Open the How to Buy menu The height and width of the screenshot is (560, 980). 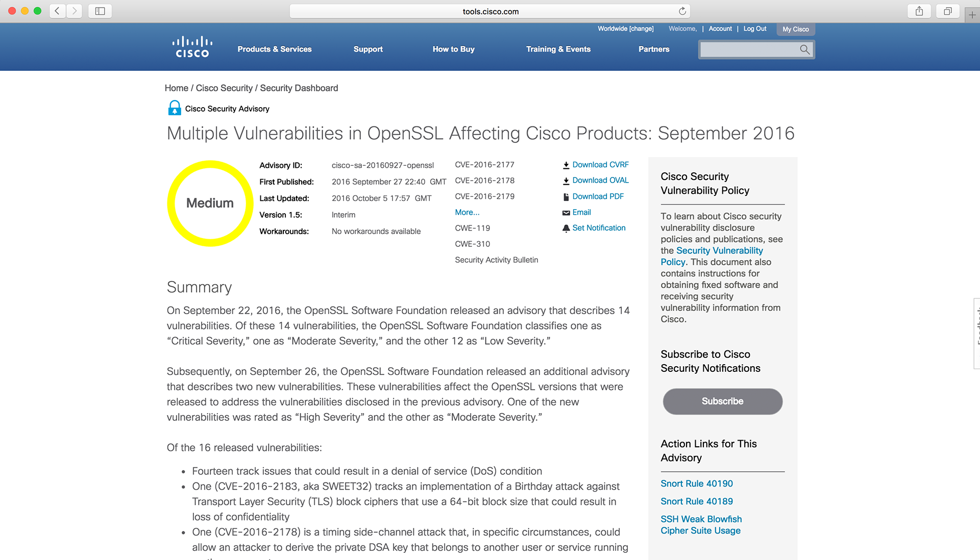point(454,49)
